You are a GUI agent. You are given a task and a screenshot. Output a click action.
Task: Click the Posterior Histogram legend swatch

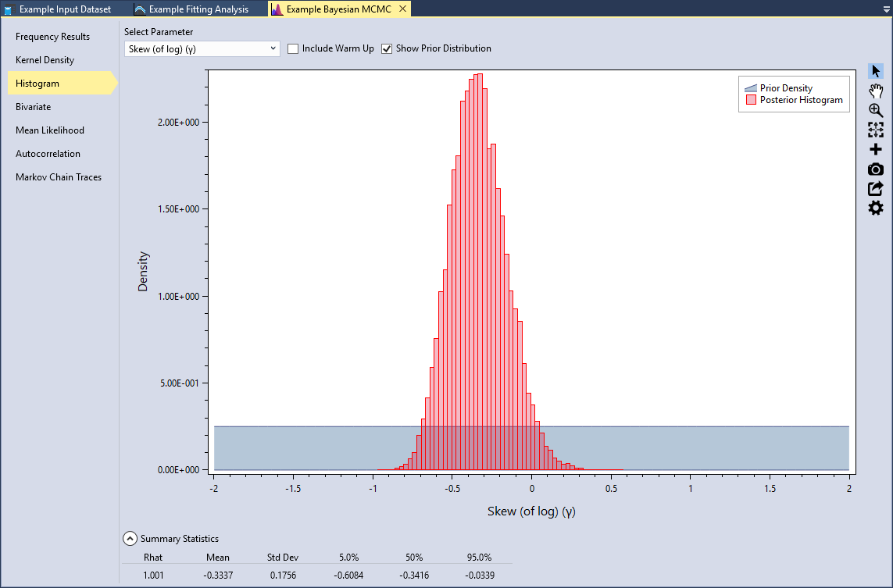[754, 100]
